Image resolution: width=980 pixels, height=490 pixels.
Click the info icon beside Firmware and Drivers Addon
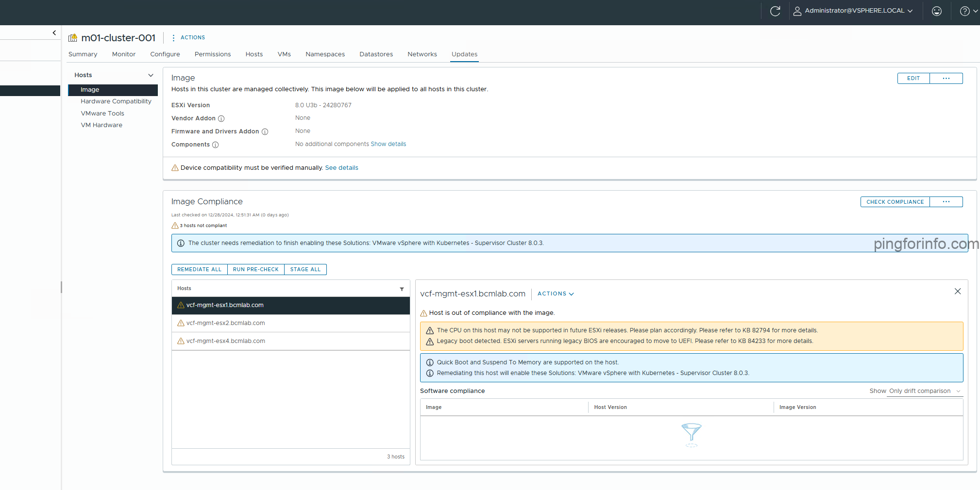point(265,131)
